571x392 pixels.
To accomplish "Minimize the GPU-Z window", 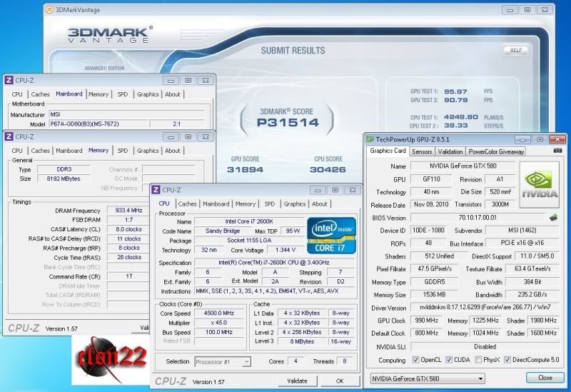I will point(522,139).
